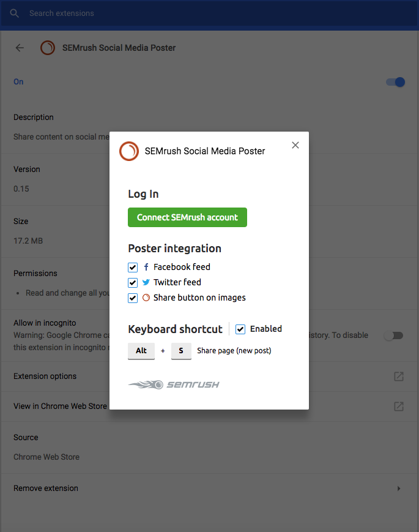Click the S key button
419x532 pixels.
(x=181, y=351)
